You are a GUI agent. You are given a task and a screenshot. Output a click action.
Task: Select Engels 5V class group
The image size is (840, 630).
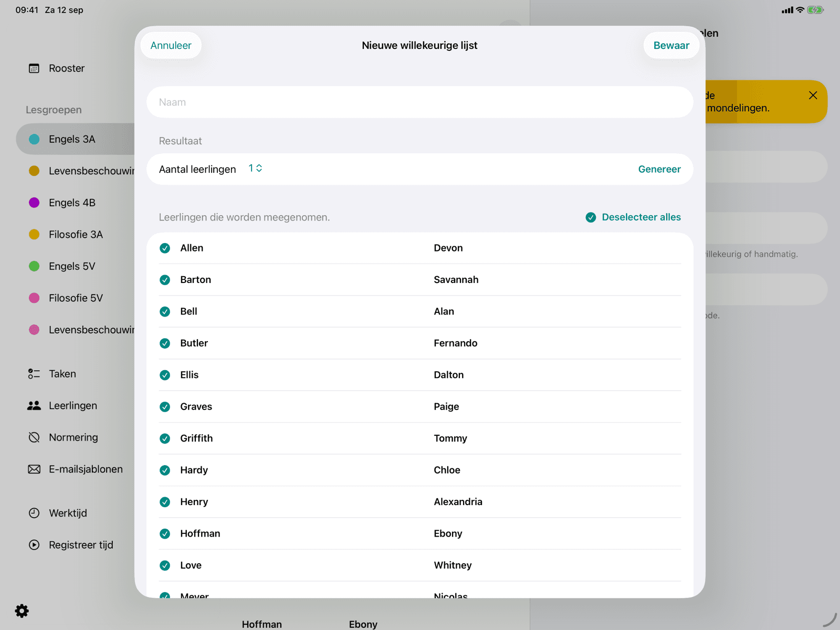[x=75, y=266]
